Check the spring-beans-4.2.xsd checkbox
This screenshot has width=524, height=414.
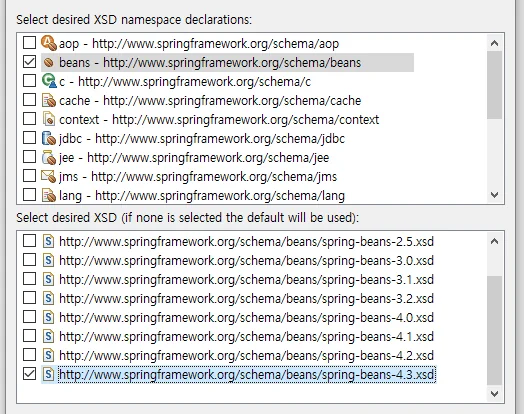tap(29, 355)
